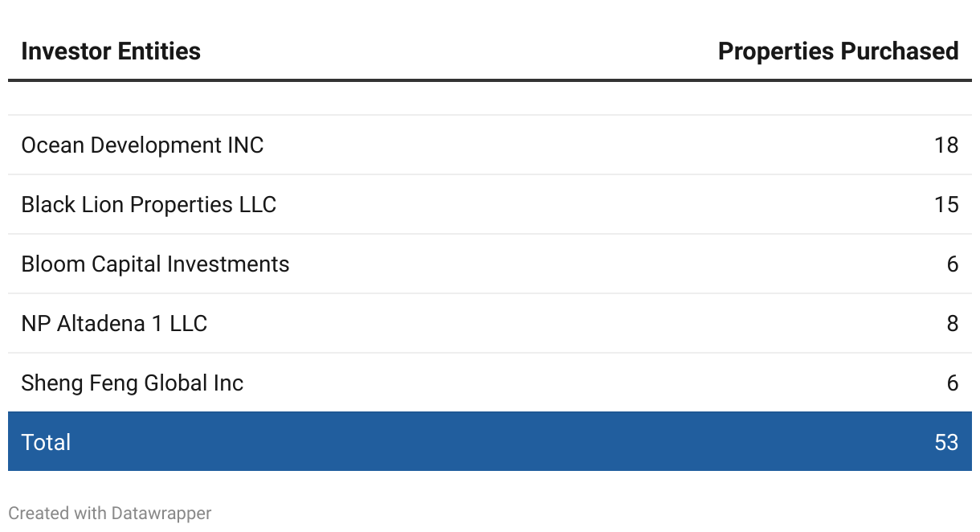Click the value 15 for Black Lion Properties

tap(946, 204)
